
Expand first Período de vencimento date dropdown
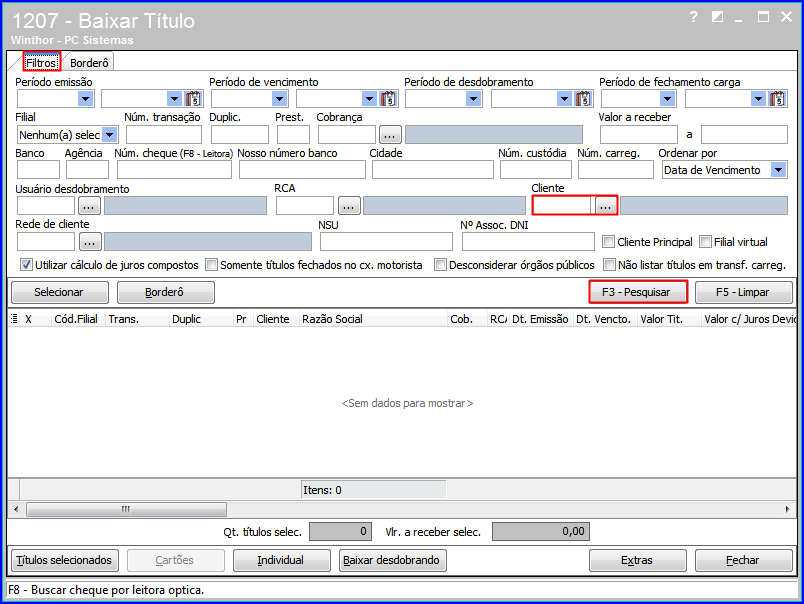[279, 98]
